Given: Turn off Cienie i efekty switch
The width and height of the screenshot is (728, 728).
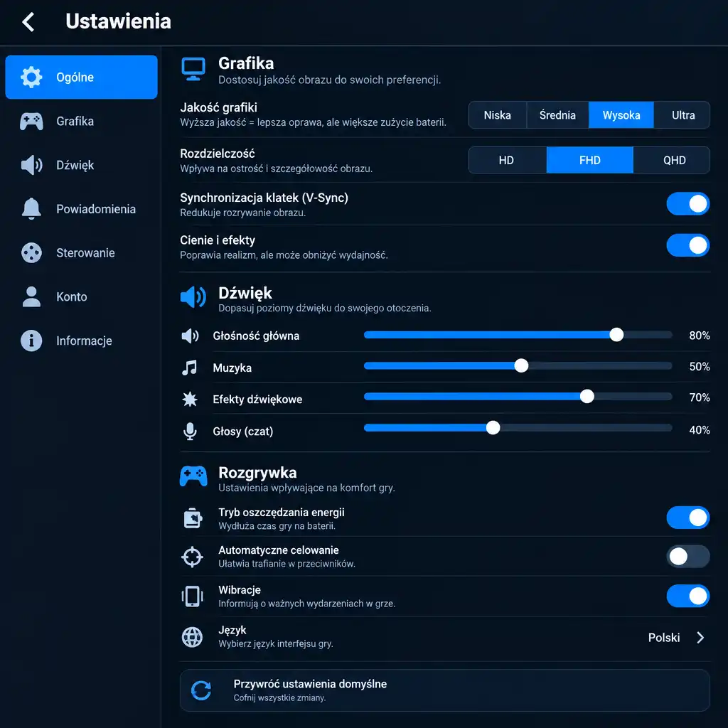Looking at the screenshot, I should 687,245.
